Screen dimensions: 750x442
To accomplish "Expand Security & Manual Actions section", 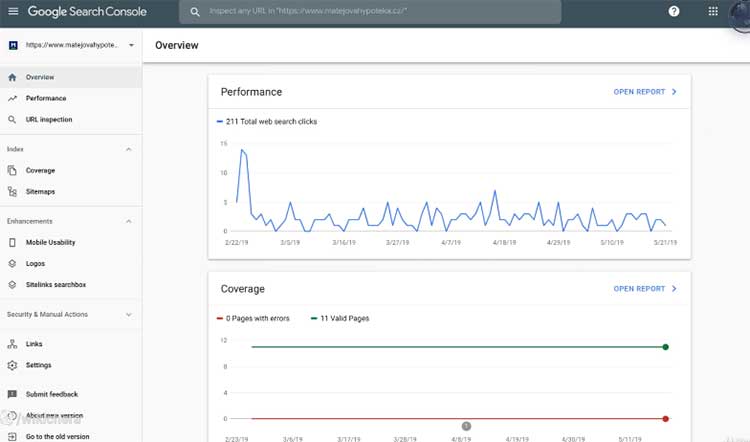I will point(128,314).
